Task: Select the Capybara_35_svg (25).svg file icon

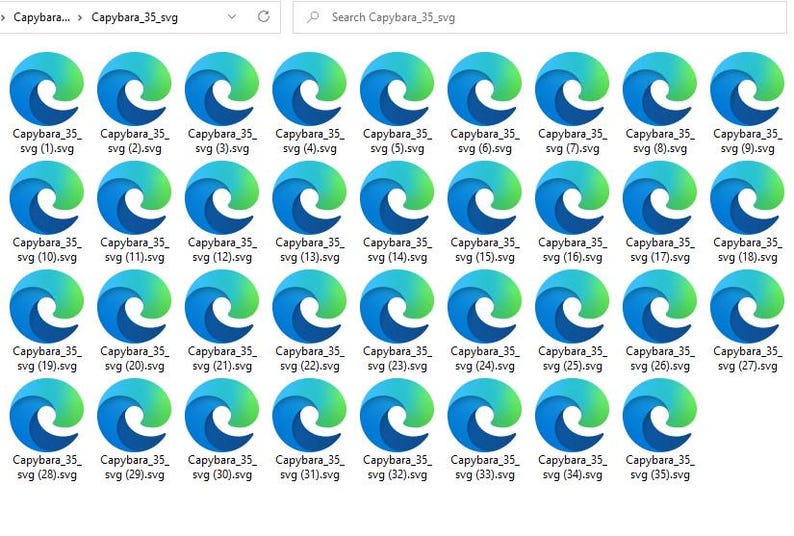Action: [x=572, y=307]
